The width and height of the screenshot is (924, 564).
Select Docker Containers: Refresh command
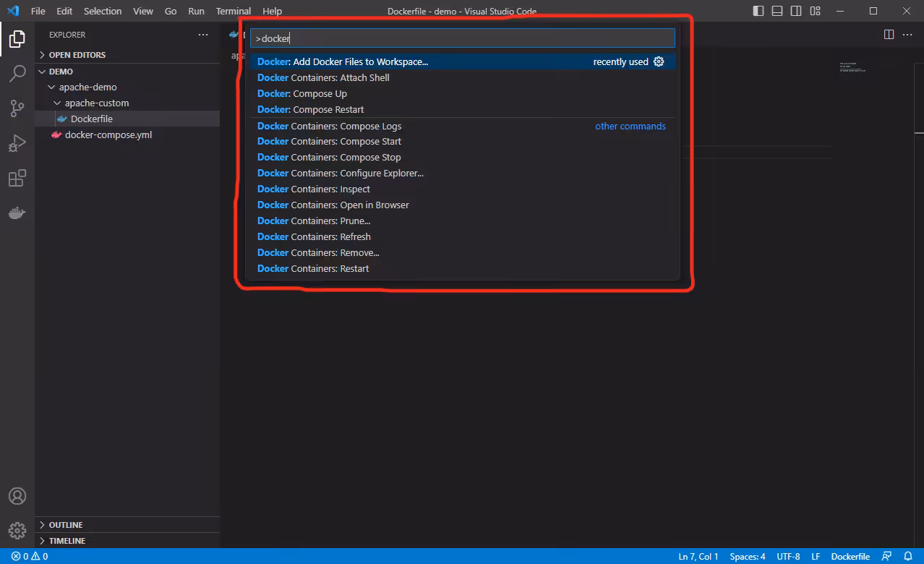tap(463, 236)
